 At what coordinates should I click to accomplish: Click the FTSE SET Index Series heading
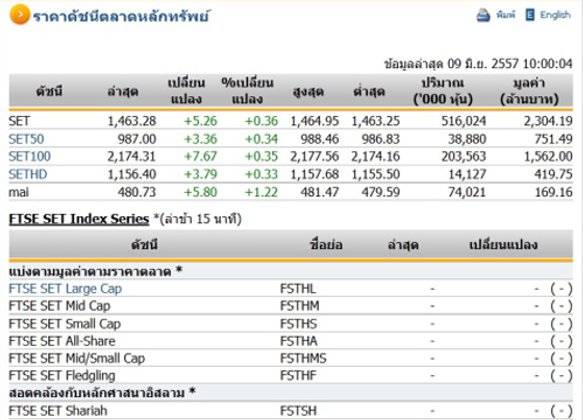coord(79,219)
